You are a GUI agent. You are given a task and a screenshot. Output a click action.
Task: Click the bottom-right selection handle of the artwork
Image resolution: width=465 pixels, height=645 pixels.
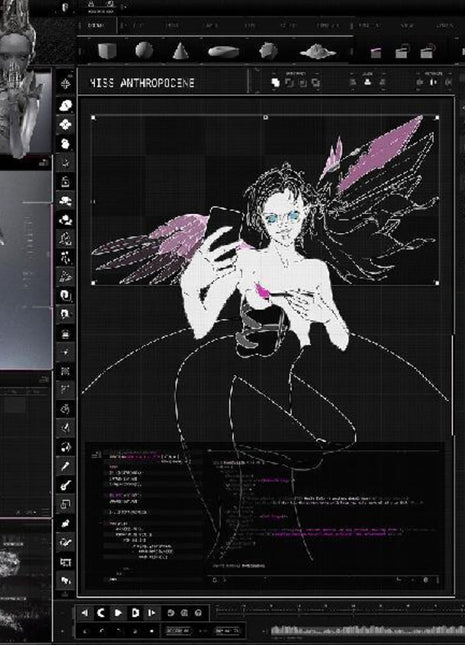437,283
